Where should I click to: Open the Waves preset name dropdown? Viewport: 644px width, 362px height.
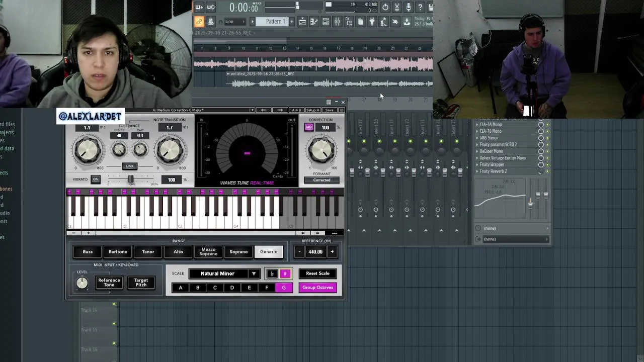click(x=252, y=110)
